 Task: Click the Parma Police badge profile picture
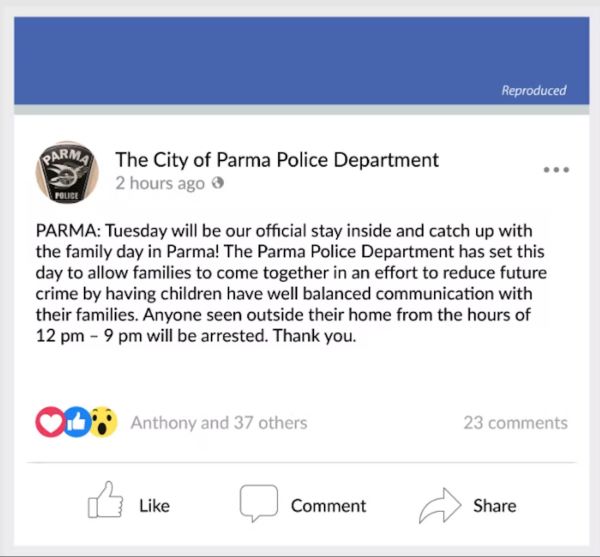[67, 173]
